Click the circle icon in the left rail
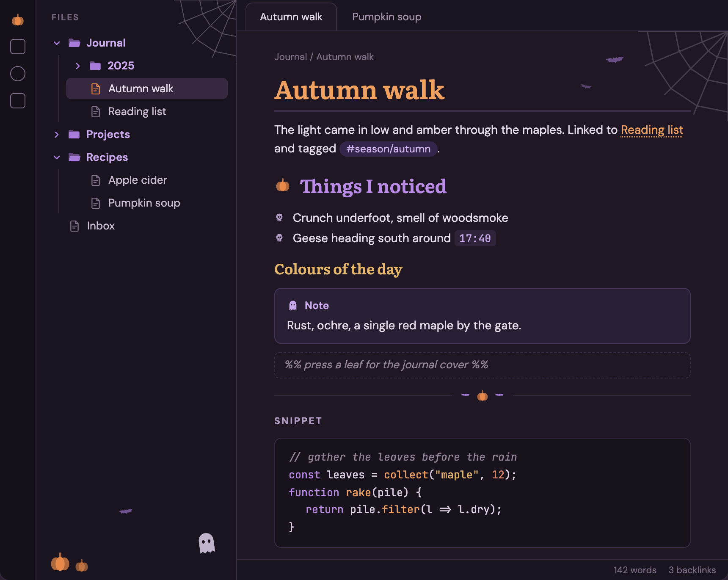Screen dimensions: 728x580 [x=18, y=74]
